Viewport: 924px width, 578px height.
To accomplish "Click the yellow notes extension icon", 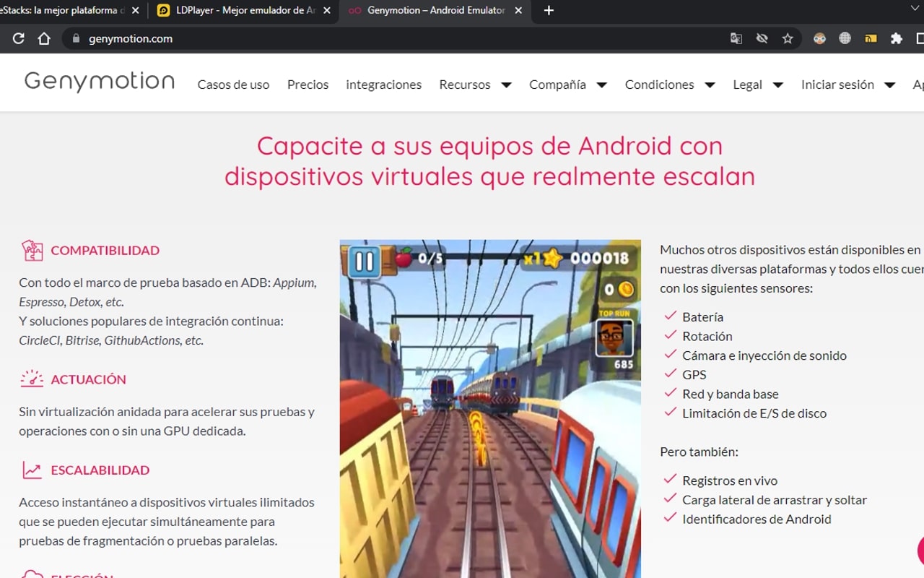I will click(870, 38).
